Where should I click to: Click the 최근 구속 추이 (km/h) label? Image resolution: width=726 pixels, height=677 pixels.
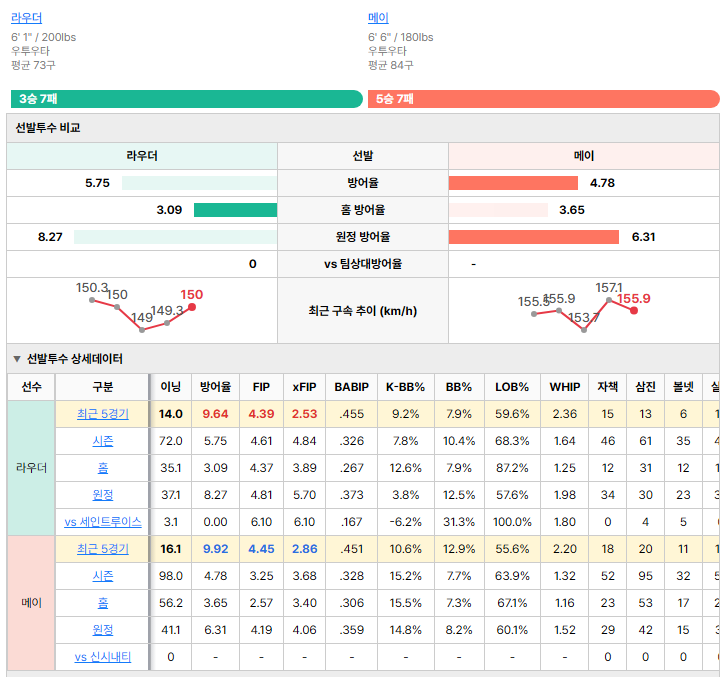(x=363, y=311)
